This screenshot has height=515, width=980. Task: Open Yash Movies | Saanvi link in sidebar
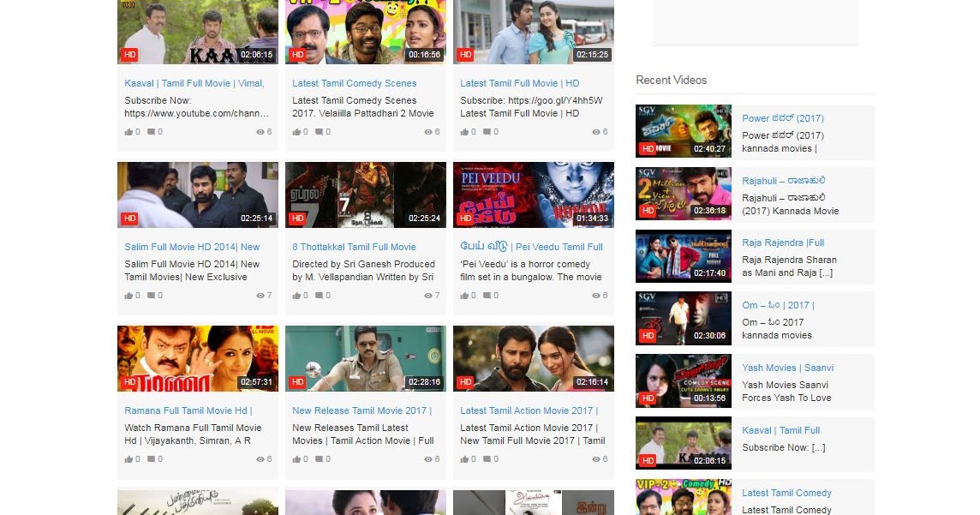[x=787, y=368]
